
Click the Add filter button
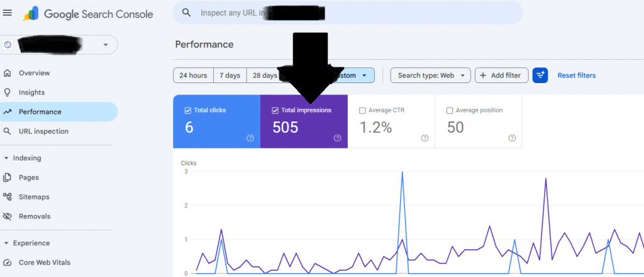501,76
